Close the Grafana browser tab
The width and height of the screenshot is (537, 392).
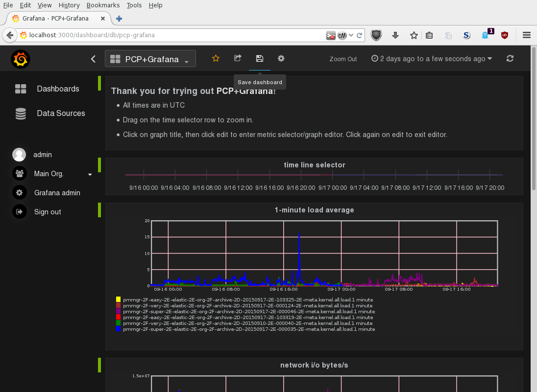pyautogui.click(x=103, y=19)
